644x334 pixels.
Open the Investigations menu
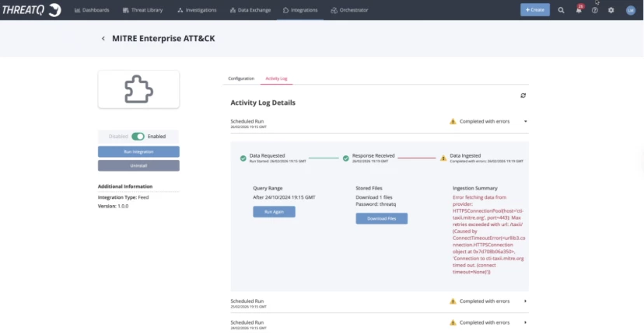click(x=197, y=10)
